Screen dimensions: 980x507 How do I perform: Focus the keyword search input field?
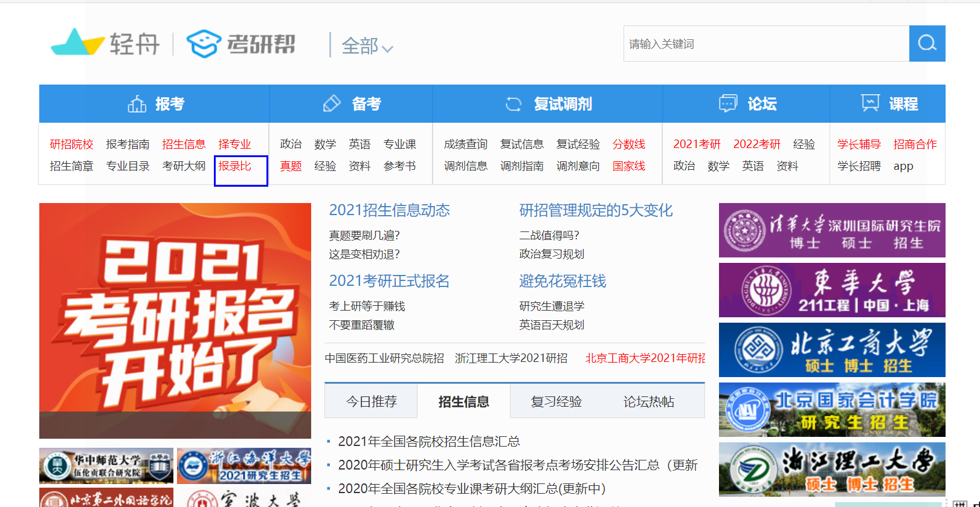(x=766, y=44)
